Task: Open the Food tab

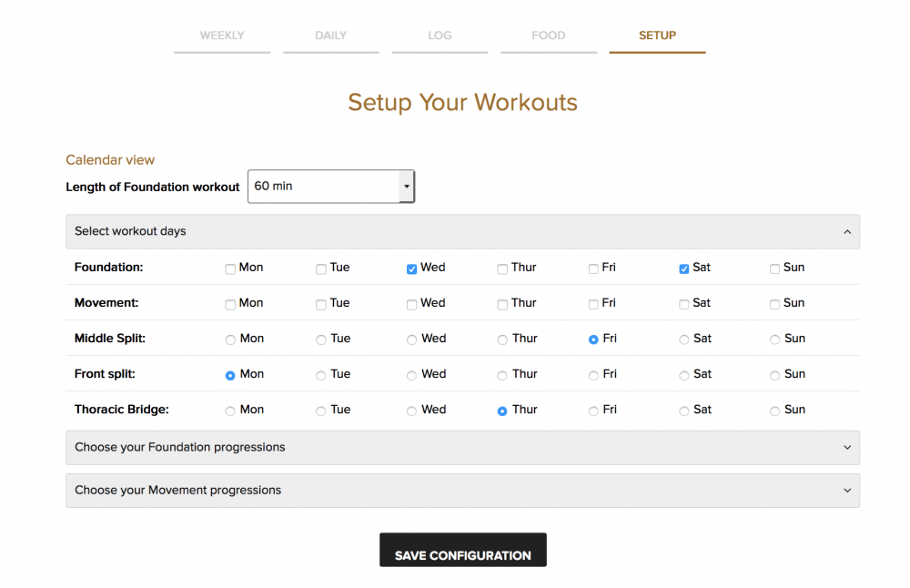Action: pos(549,35)
